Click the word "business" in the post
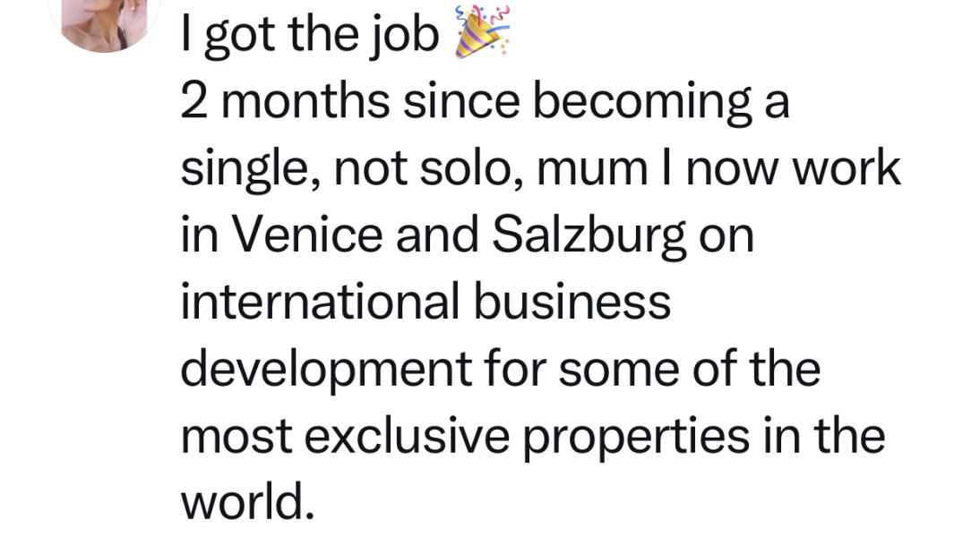 (572, 302)
